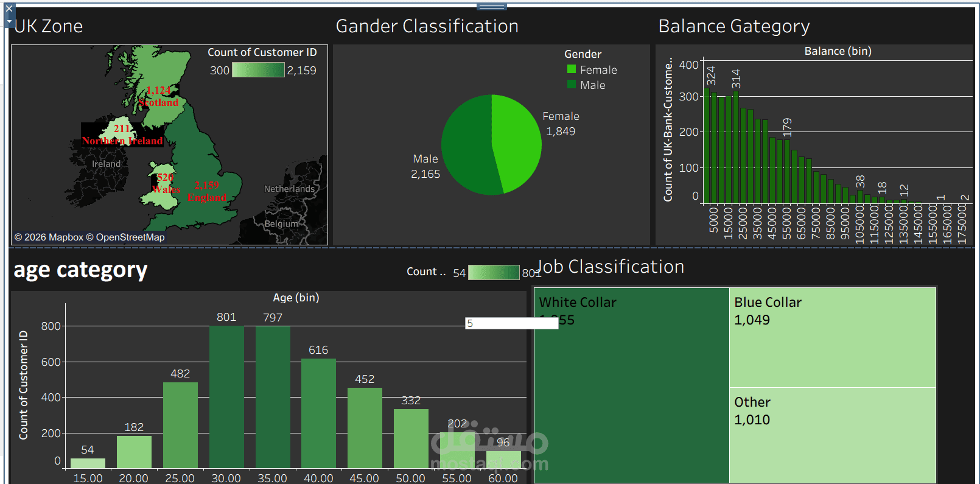Close the dashboard container with X icon

pos(9,9)
